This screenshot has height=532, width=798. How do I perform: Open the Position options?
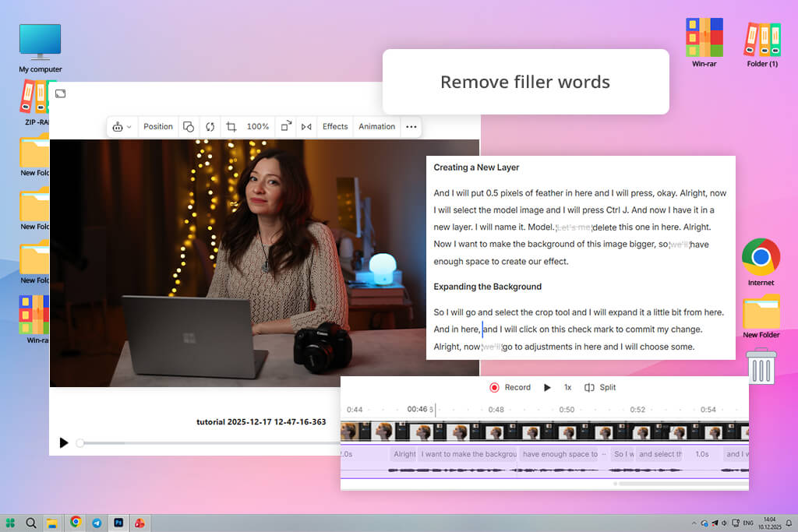[x=157, y=127]
